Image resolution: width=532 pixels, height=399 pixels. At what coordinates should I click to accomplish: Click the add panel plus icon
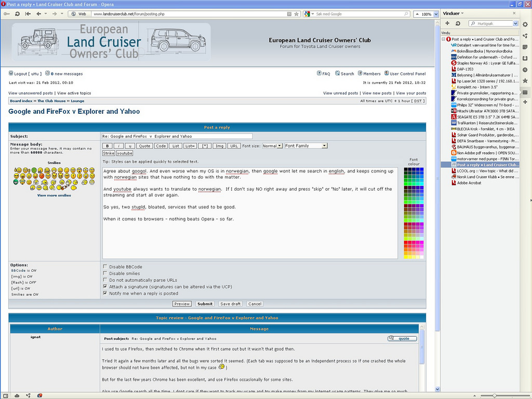[525, 102]
